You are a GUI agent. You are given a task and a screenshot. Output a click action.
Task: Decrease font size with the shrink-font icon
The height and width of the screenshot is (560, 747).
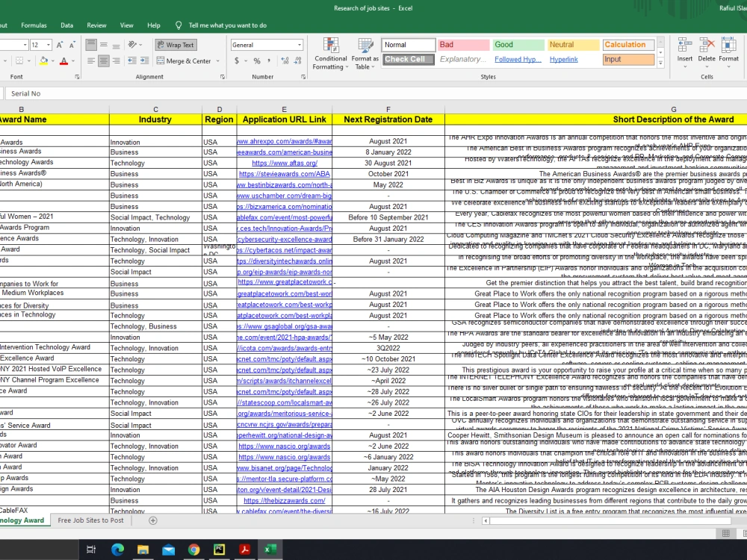click(72, 45)
